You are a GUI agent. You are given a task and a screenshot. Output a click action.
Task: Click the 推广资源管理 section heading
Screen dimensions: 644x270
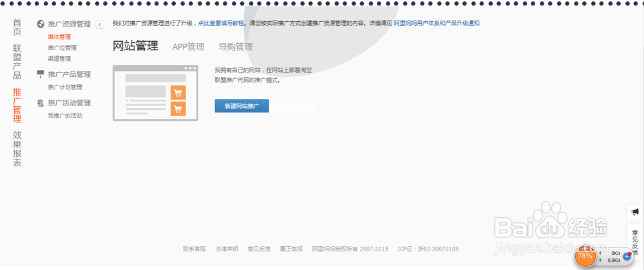click(70, 24)
